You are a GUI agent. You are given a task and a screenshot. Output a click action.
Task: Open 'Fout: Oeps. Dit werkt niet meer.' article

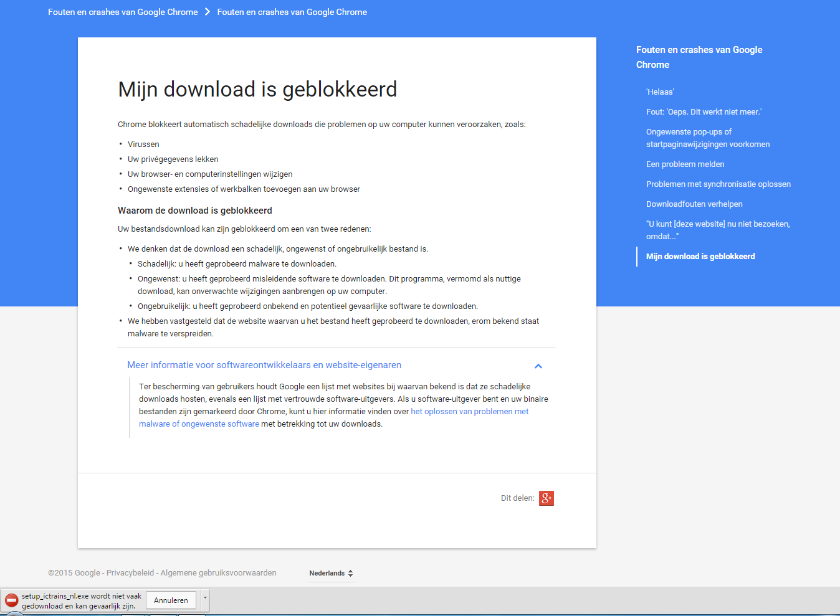(704, 112)
